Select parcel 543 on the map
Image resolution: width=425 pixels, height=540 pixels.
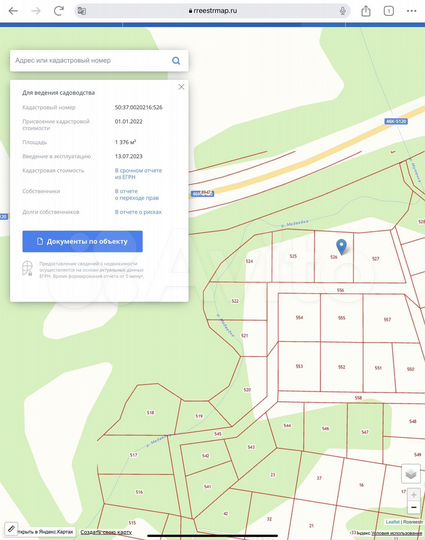pos(251,447)
